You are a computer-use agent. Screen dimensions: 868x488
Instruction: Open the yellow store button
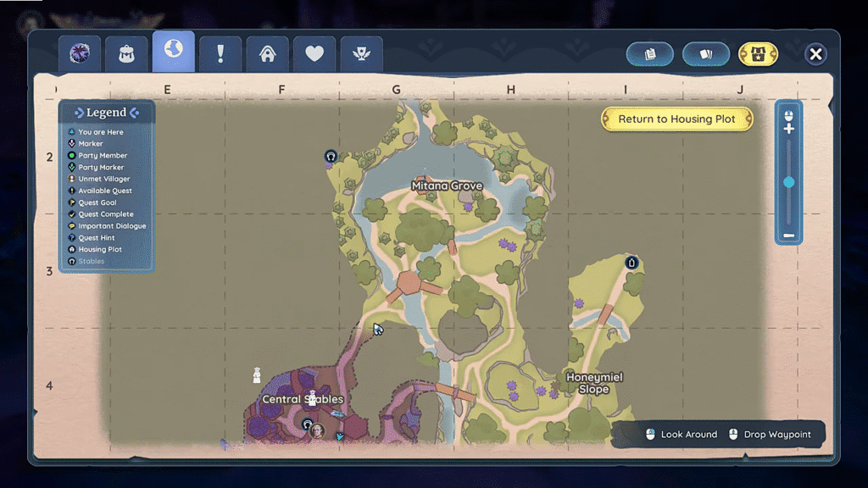[x=758, y=54]
